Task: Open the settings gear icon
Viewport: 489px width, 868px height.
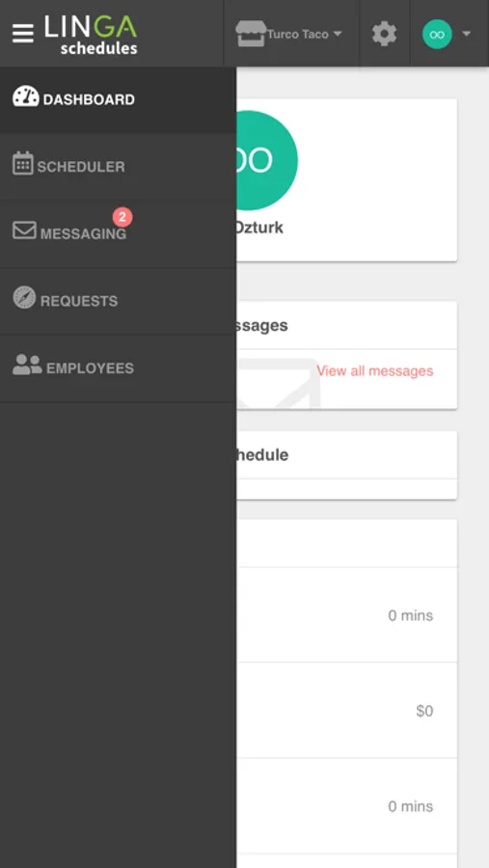Action: [x=384, y=34]
